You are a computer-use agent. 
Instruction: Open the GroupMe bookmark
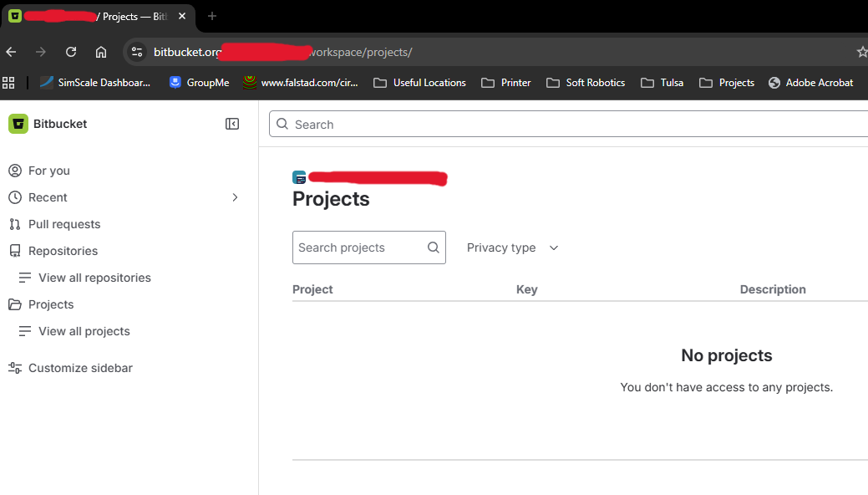[200, 83]
